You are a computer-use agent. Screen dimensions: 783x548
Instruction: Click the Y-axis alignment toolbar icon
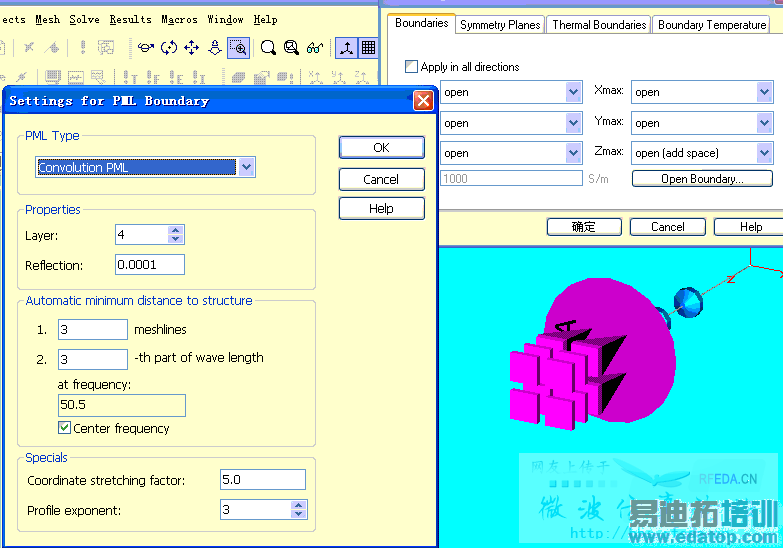(339, 77)
